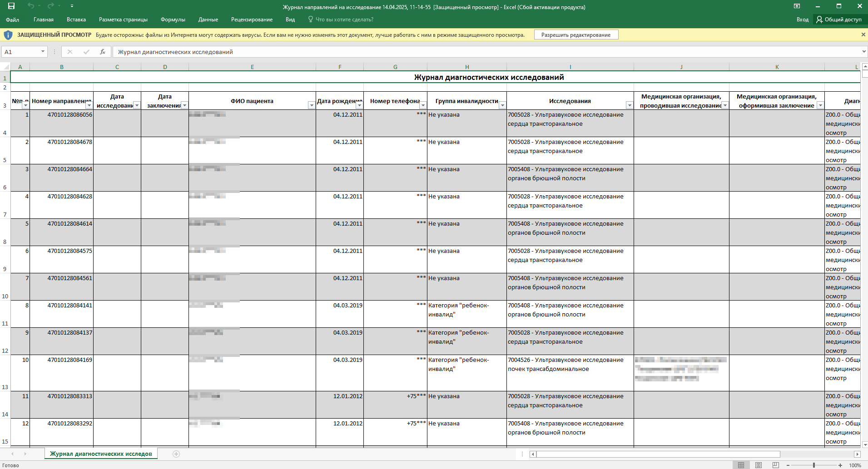
Task: Open filter dropdown for Дата заключения column
Action: click(x=184, y=105)
